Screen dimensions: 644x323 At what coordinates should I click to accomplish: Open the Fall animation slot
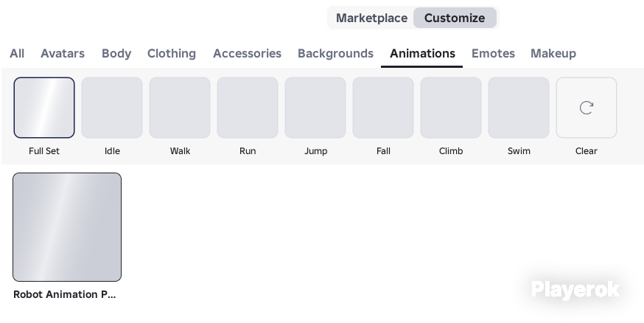coord(383,108)
